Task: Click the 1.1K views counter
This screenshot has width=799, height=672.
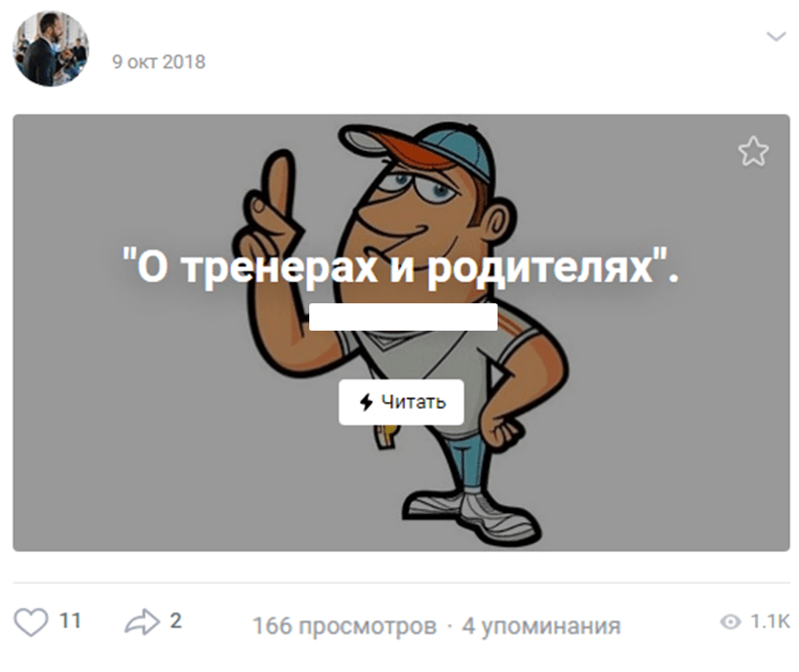Action: tap(770, 621)
